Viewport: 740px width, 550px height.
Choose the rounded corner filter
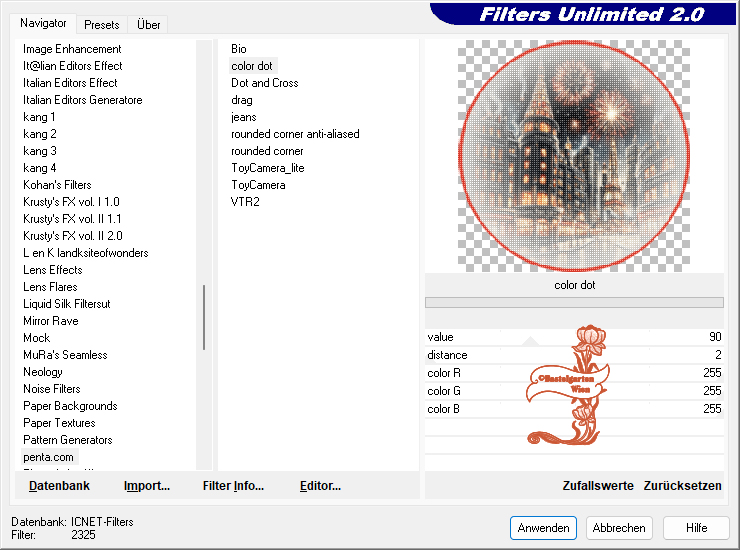267,151
